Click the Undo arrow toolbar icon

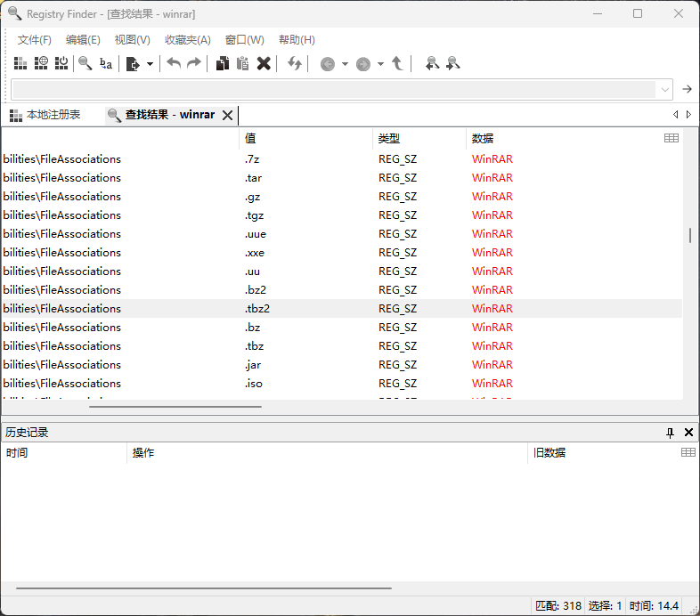point(174,63)
